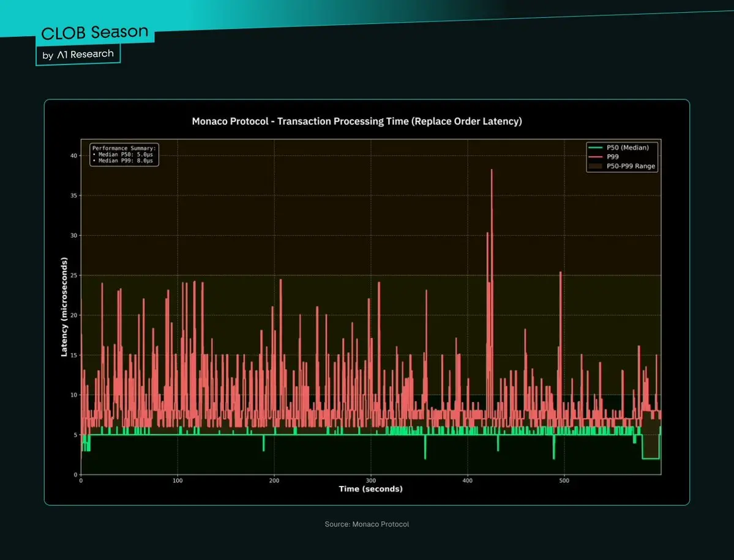This screenshot has width=734, height=560.
Task: Click the 'Source: Monaco Protocol' caption
Action: (367, 525)
